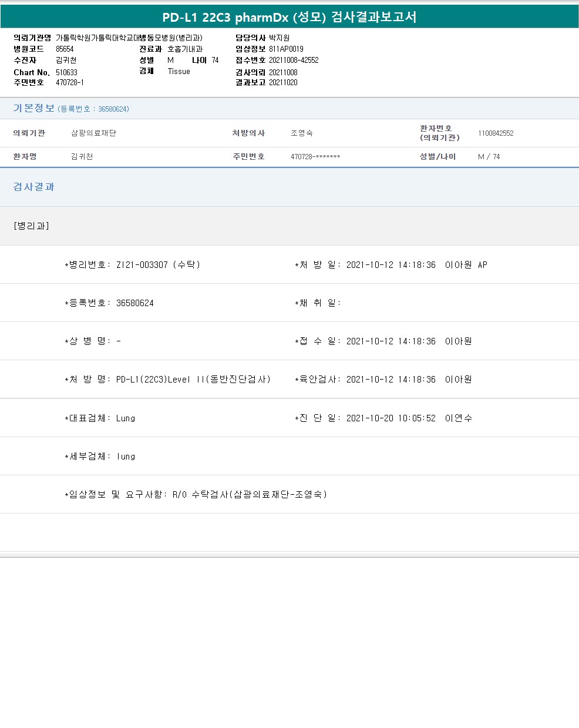Select the 대표검체 Lung value
The image size is (579, 728).
click(x=126, y=418)
